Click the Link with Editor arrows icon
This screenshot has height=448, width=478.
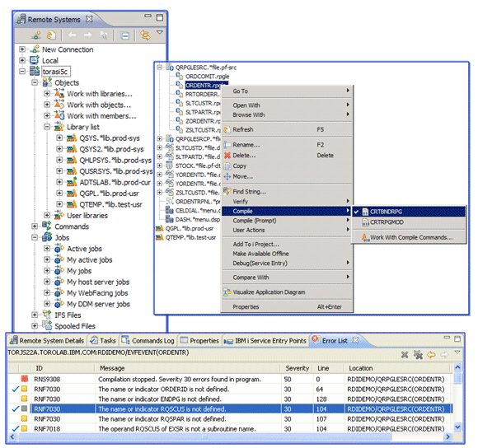pos(145,35)
